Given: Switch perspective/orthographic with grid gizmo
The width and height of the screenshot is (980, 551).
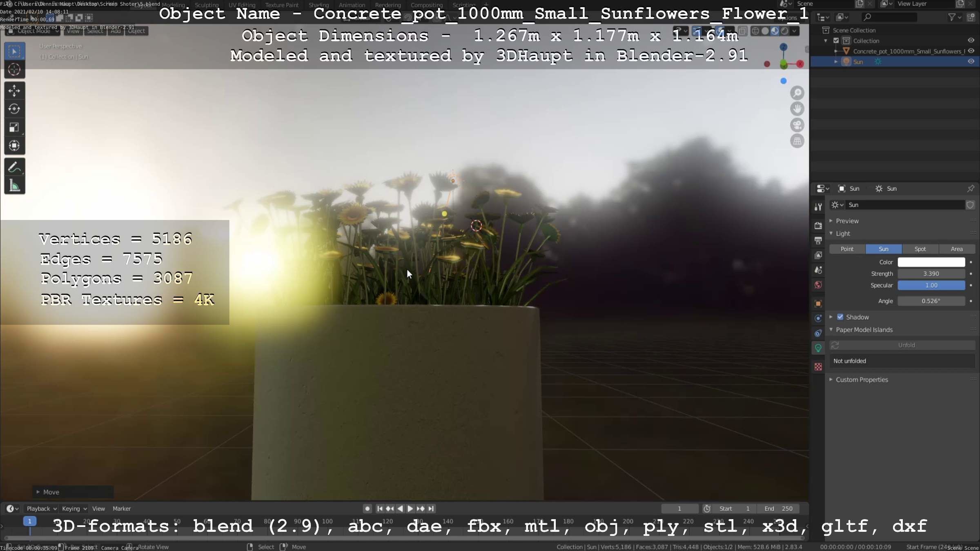Looking at the screenshot, I should (x=797, y=141).
